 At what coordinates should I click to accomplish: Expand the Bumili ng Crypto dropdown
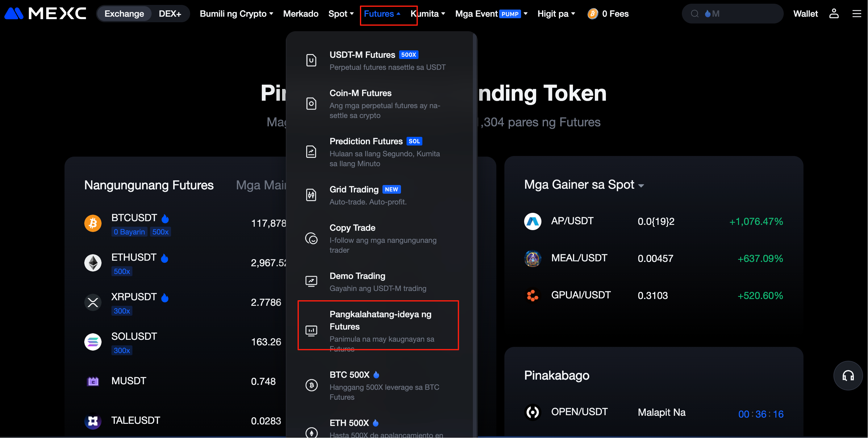click(236, 14)
